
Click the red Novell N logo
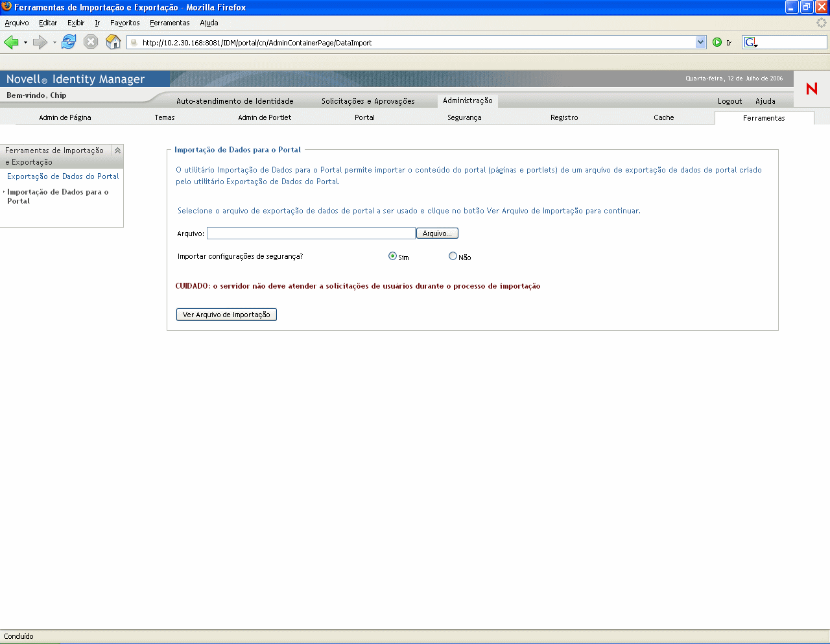(811, 89)
